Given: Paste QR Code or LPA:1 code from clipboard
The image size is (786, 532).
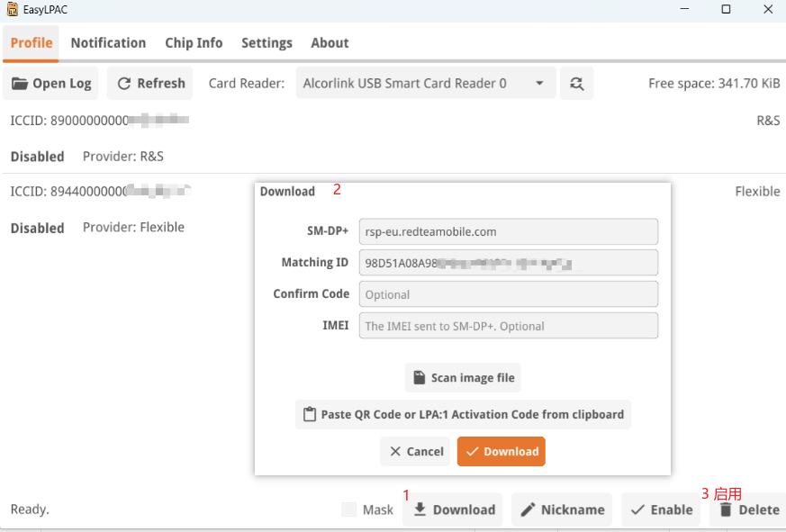Looking at the screenshot, I should click(x=463, y=415).
